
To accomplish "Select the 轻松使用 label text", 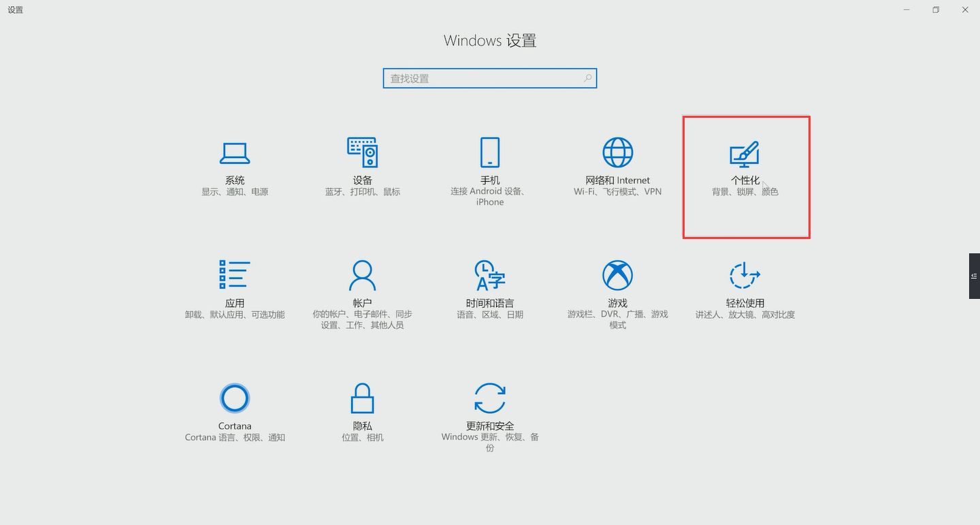I will (x=745, y=303).
